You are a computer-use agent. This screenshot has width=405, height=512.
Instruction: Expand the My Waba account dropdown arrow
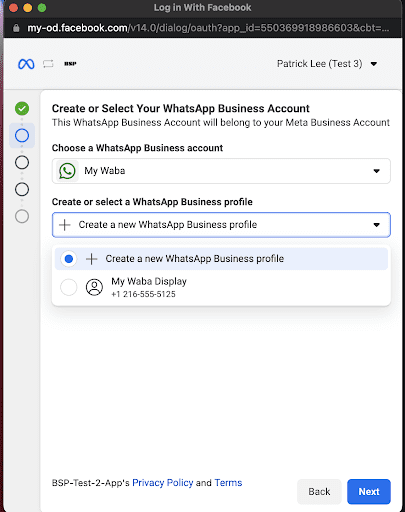pyautogui.click(x=377, y=171)
